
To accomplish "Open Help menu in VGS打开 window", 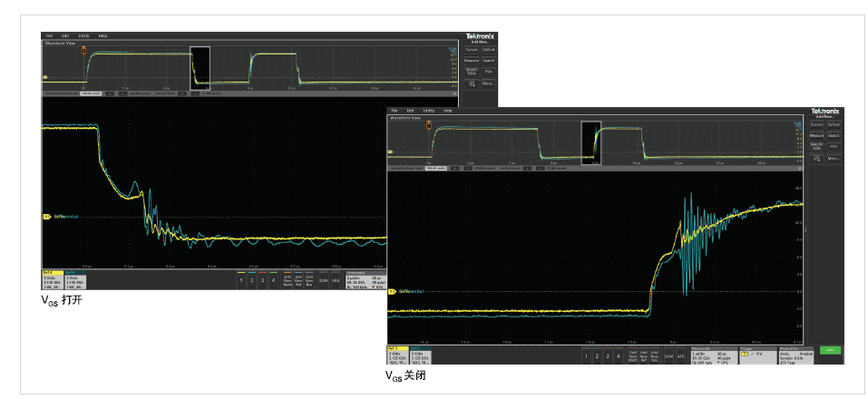I will pyautogui.click(x=103, y=35).
